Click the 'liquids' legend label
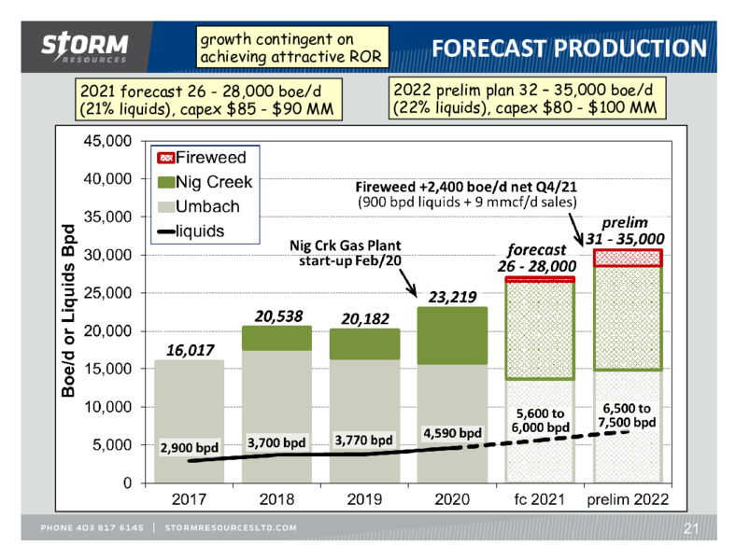 [200, 231]
